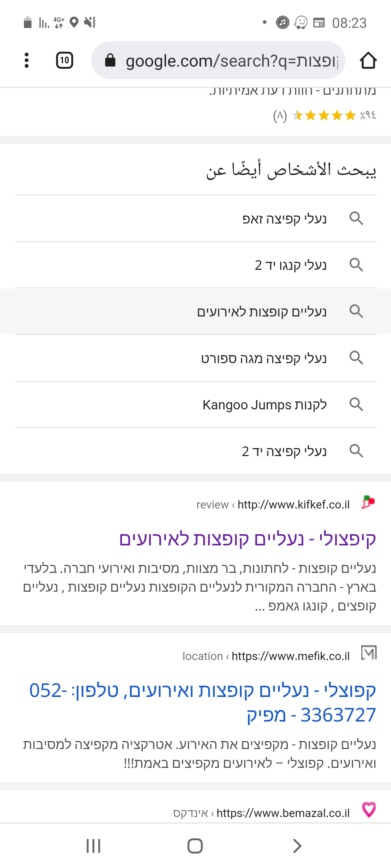Select suggestion 'נעלי קפיצה יד 2'

284,451
